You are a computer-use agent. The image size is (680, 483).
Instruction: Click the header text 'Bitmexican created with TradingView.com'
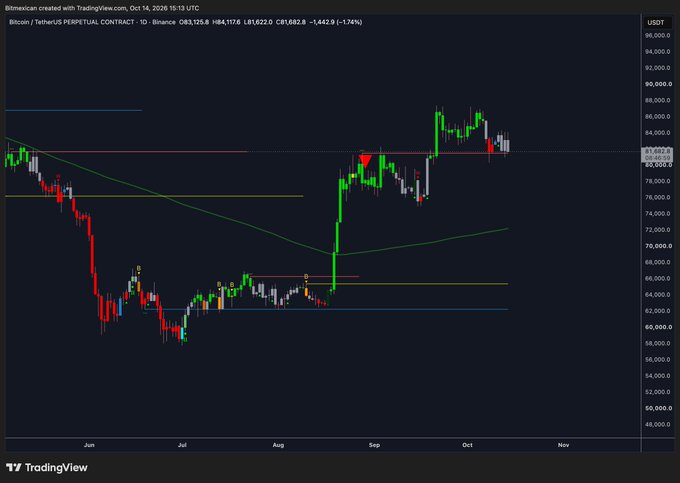point(65,8)
